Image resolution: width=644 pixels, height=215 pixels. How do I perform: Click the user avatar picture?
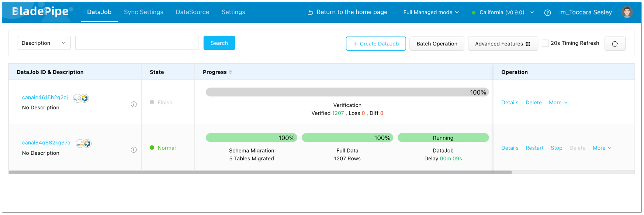pos(626,12)
